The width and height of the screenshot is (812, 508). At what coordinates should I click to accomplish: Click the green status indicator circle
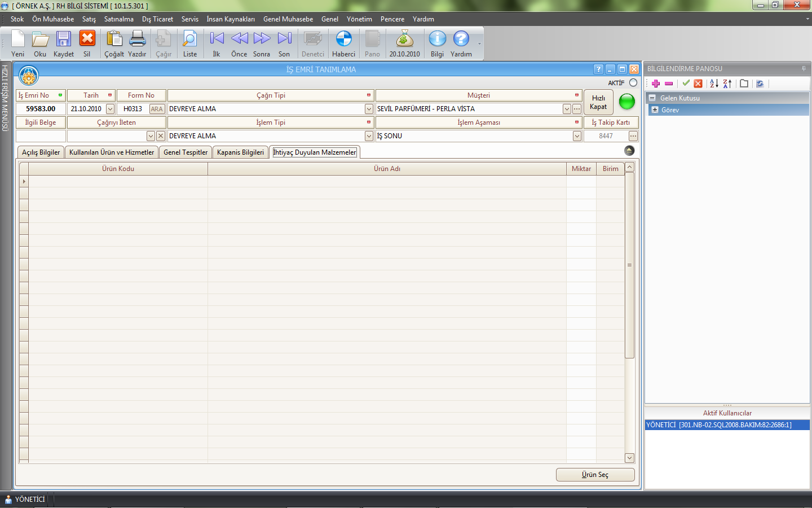(x=626, y=102)
